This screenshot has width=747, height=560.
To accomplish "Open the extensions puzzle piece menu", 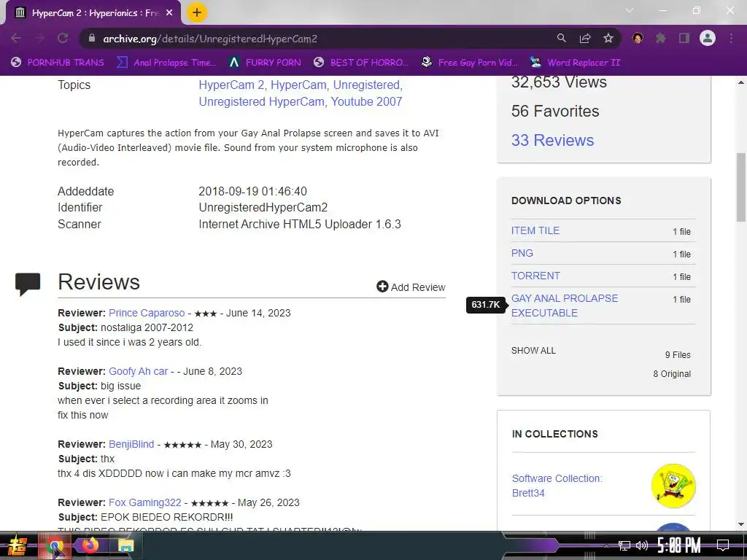I will [x=660, y=38].
